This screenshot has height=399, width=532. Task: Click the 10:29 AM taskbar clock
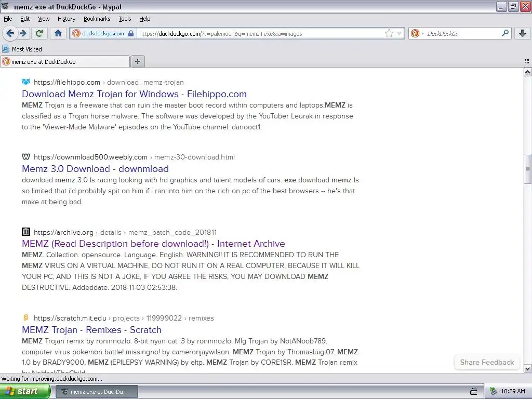click(513, 391)
